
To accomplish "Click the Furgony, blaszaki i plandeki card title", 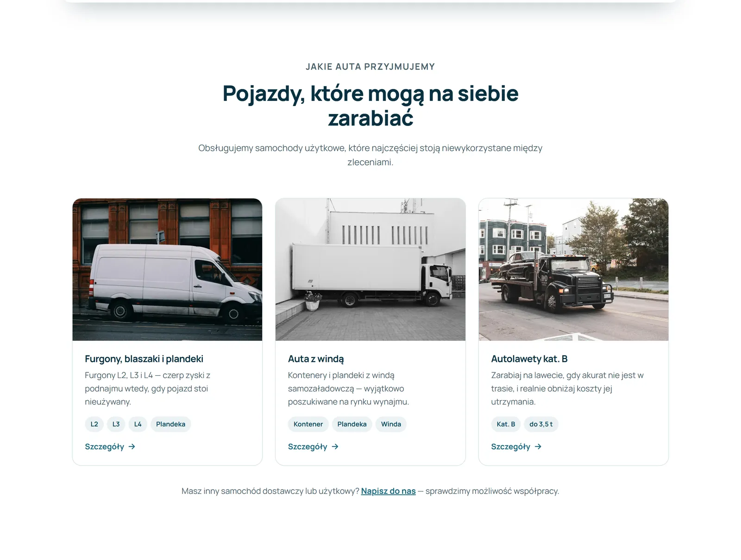I will (x=144, y=359).
